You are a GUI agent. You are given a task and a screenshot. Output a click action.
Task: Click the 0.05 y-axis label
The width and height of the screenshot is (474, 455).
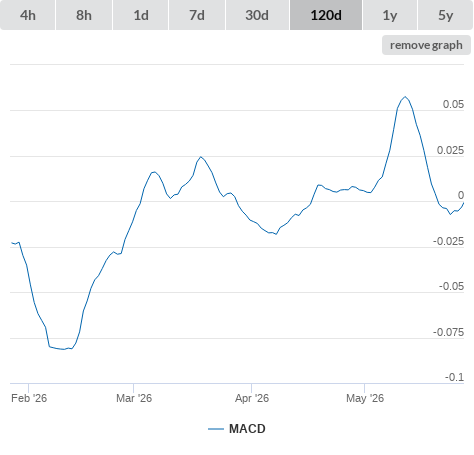[453, 104]
